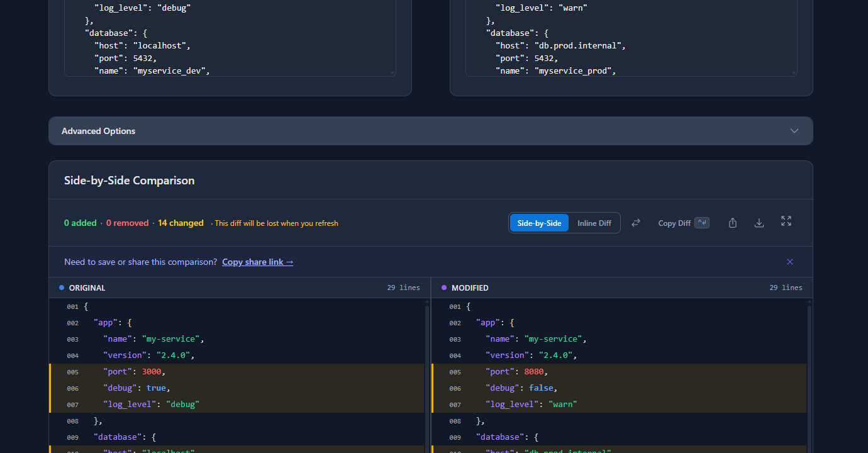Click the ORIGINAL panel indicator dot

click(62, 287)
